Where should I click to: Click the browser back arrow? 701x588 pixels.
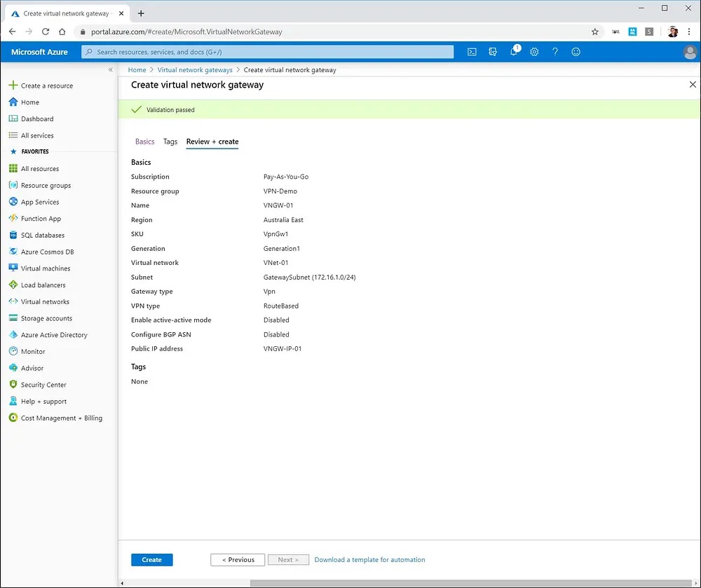[12, 32]
